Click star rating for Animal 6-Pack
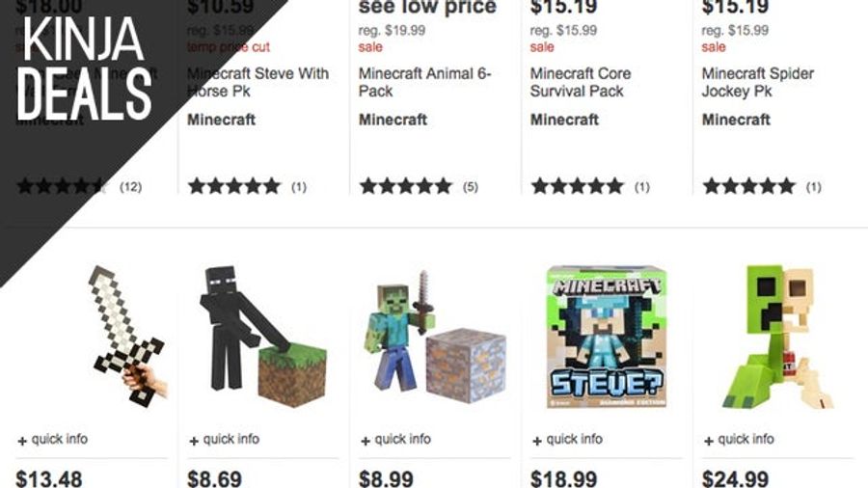 point(406,186)
